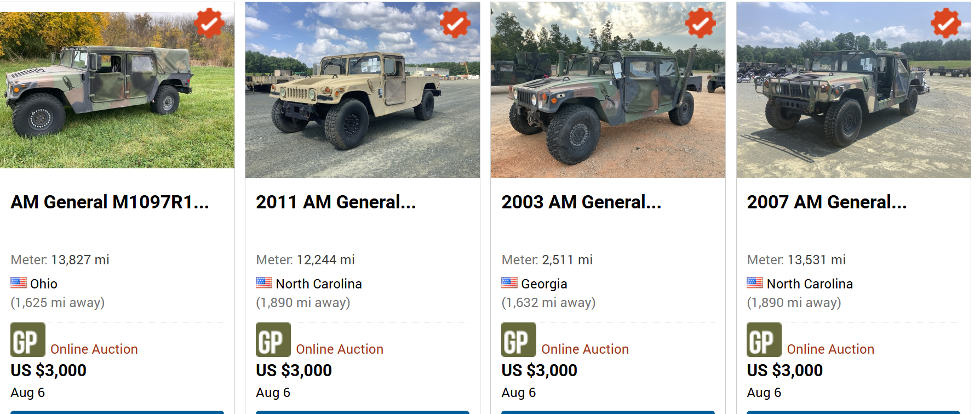980x414 pixels.
Task: Open the 2011 AM General listing title
Action: click(x=336, y=202)
